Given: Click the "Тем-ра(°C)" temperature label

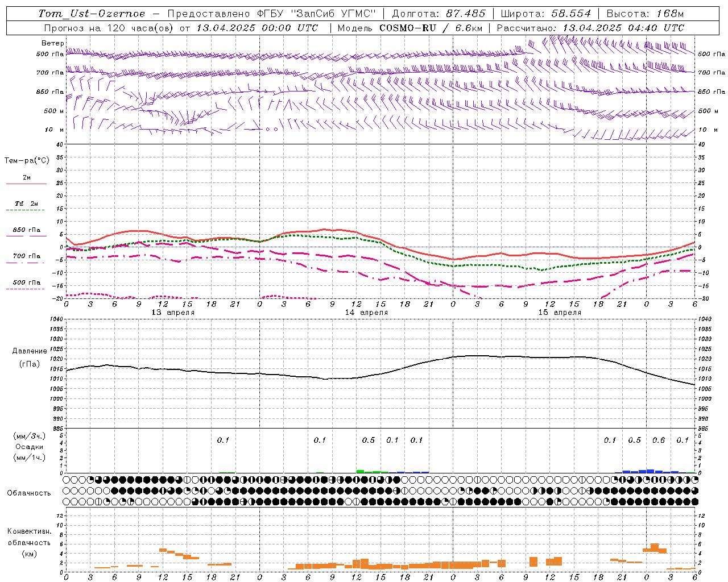Looking at the screenshot, I should pos(27,161).
